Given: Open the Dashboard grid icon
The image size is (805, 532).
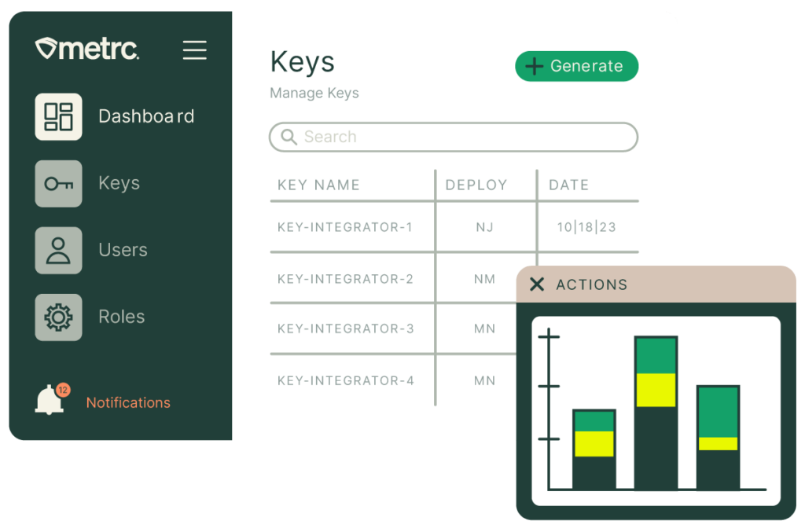Looking at the screenshot, I should (58, 116).
